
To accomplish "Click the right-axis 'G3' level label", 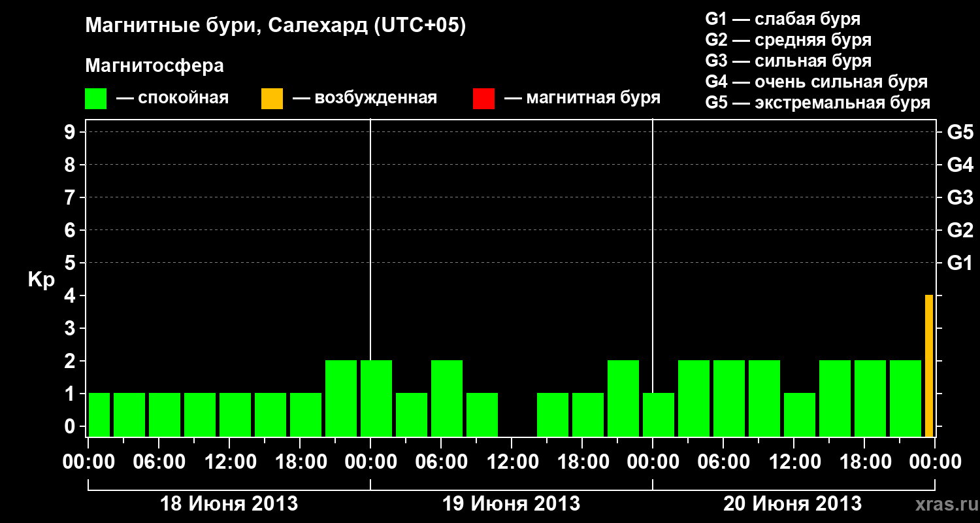I will (x=960, y=197).
